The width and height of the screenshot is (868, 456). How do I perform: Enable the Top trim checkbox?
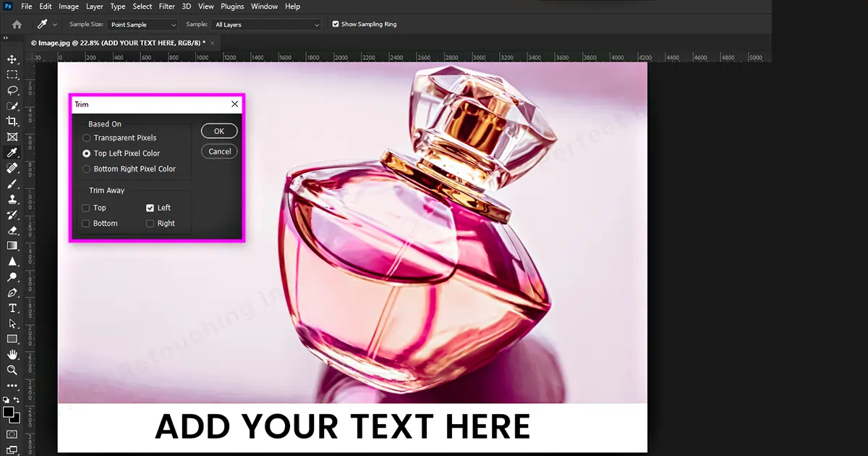[x=86, y=208]
